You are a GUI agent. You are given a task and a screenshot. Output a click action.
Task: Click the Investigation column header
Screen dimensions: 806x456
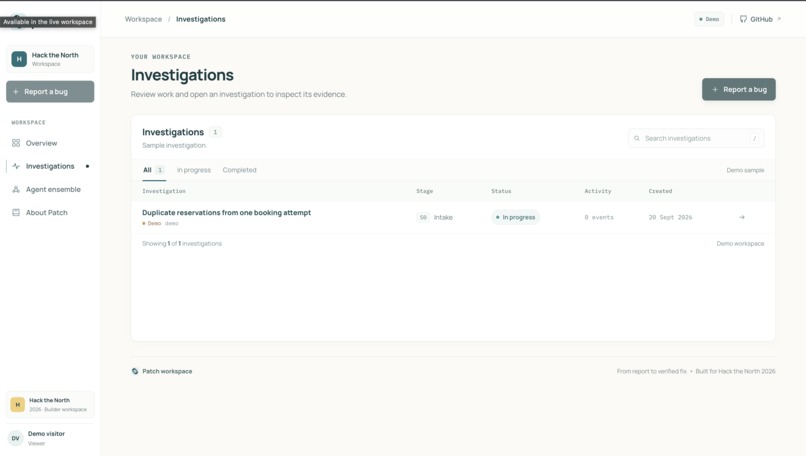(x=164, y=191)
